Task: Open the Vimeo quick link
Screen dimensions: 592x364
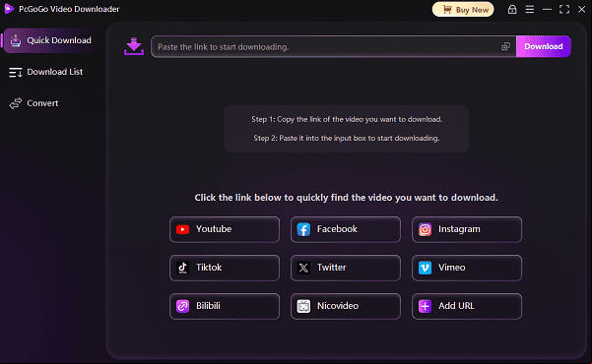Action: click(x=467, y=268)
